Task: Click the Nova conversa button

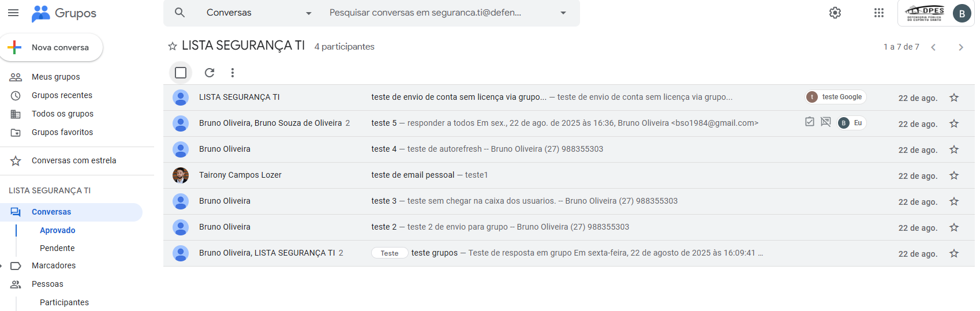Action: coord(51,47)
